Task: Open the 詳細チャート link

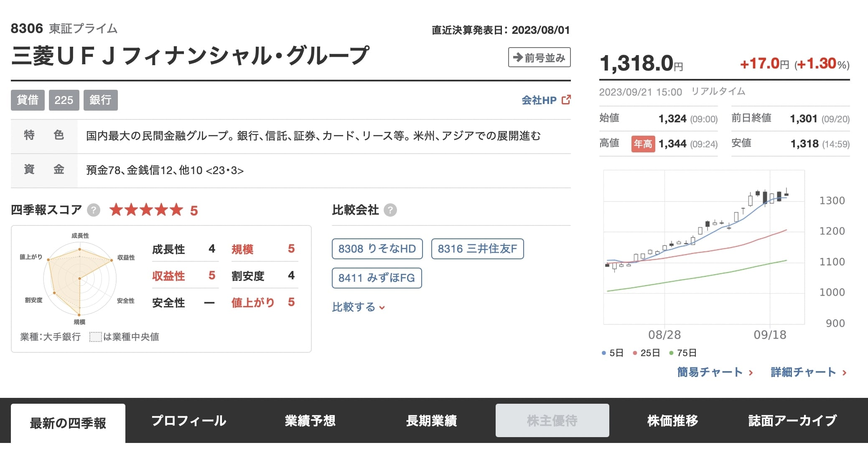Action: [x=809, y=372]
